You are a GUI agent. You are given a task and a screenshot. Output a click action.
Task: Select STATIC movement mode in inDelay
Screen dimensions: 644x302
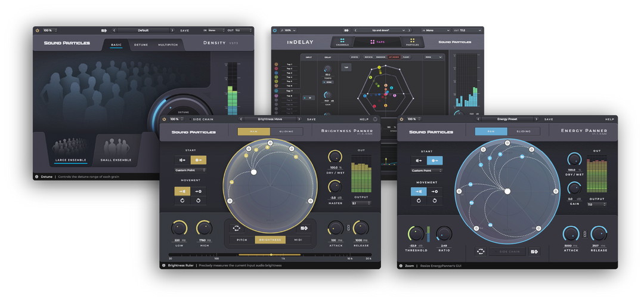point(354,57)
